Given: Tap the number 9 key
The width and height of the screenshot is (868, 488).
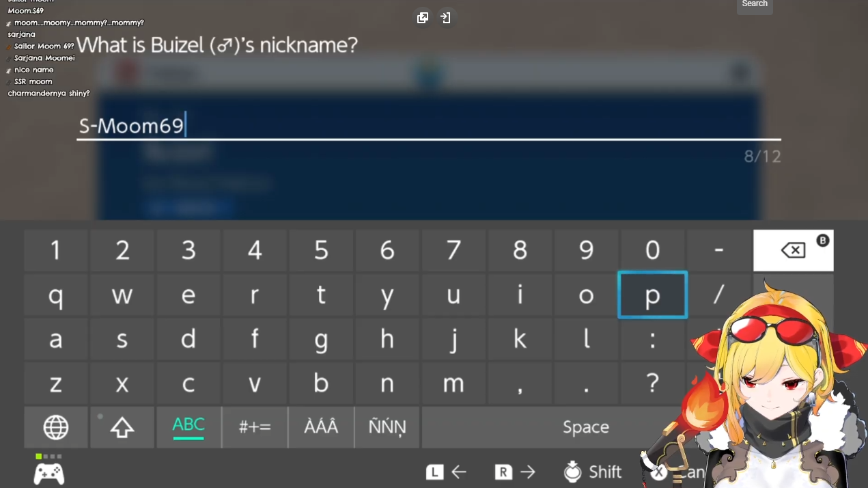Looking at the screenshot, I should [x=586, y=250].
